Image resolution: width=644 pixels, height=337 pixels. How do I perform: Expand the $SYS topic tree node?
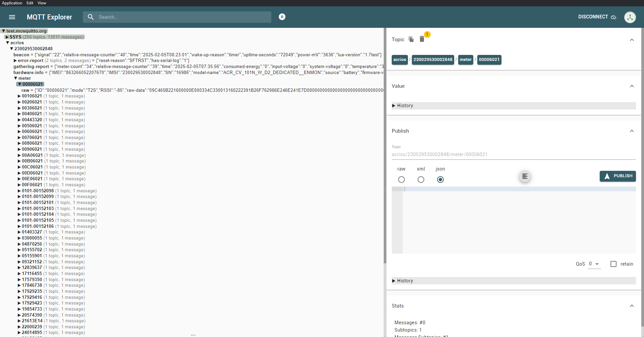(7, 37)
